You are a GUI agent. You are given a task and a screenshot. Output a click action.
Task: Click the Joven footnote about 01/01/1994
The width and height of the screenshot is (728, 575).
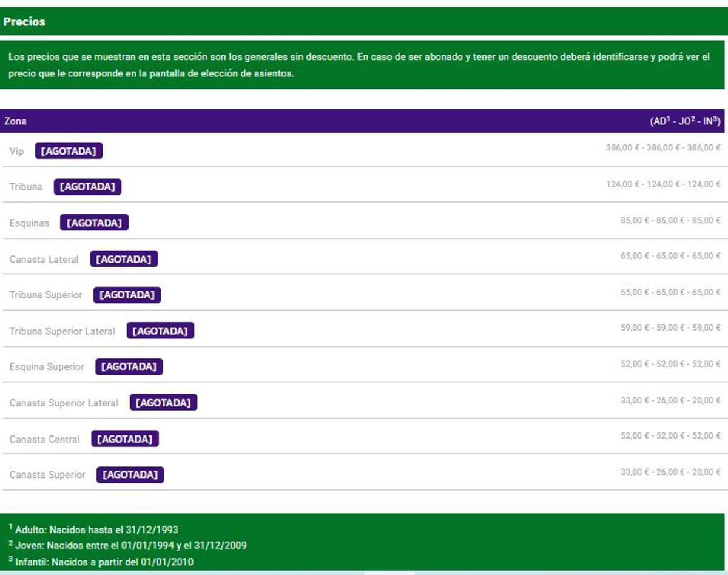127,545
